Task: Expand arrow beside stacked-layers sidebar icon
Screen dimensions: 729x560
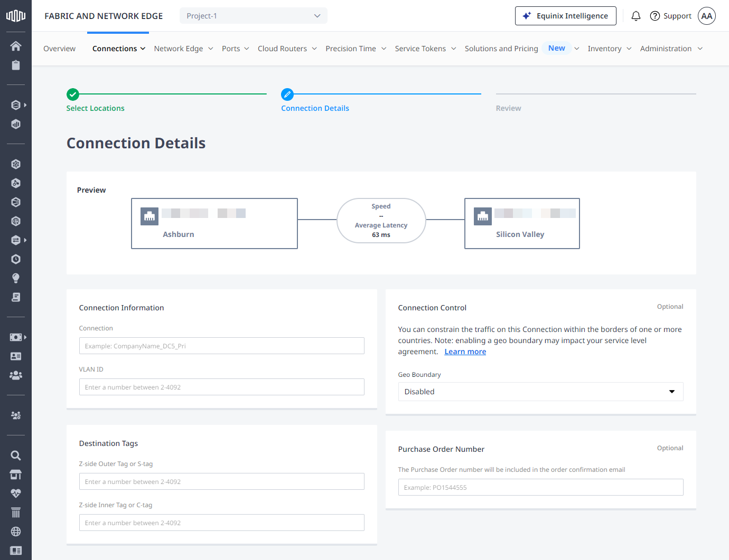Action: tap(25, 105)
